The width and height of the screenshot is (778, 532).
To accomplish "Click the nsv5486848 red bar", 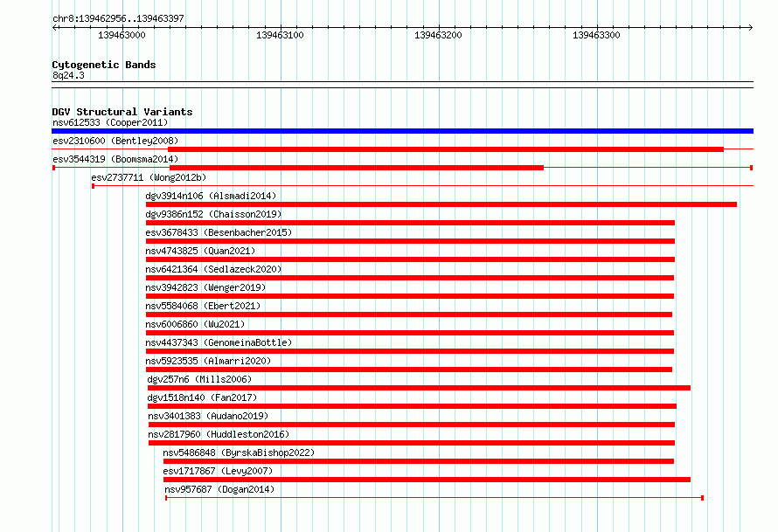I will tap(418, 461).
